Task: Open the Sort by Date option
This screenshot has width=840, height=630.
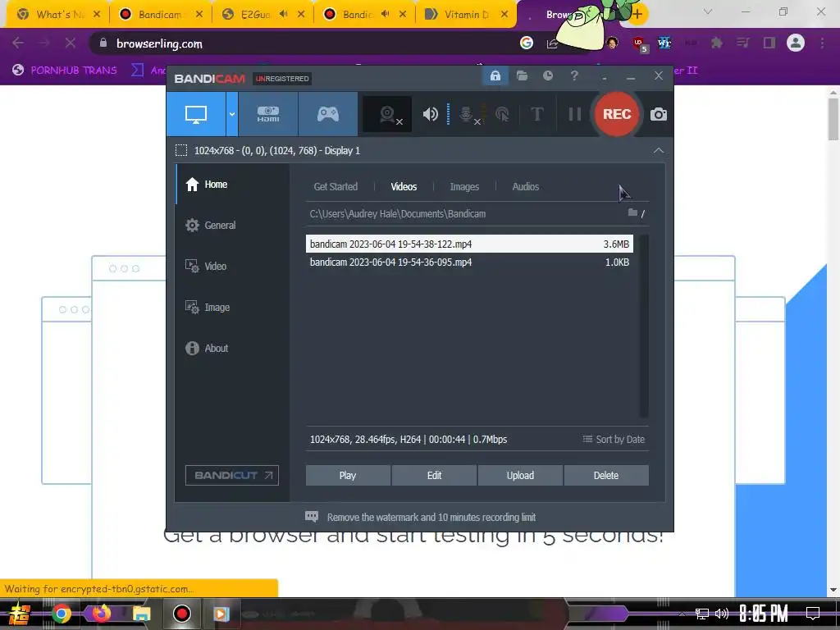Action: coord(614,440)
